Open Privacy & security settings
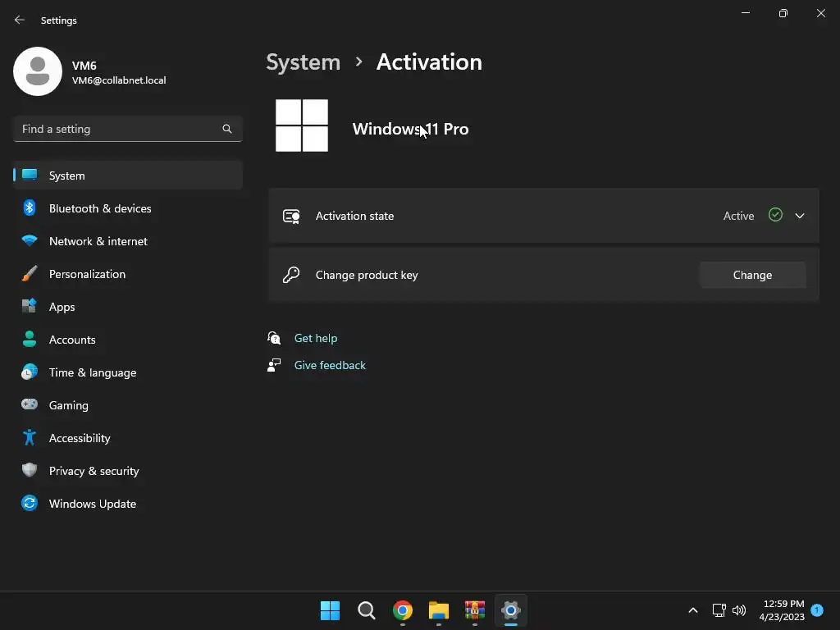Viewport: 840px width, 630px height. (127, 471)
